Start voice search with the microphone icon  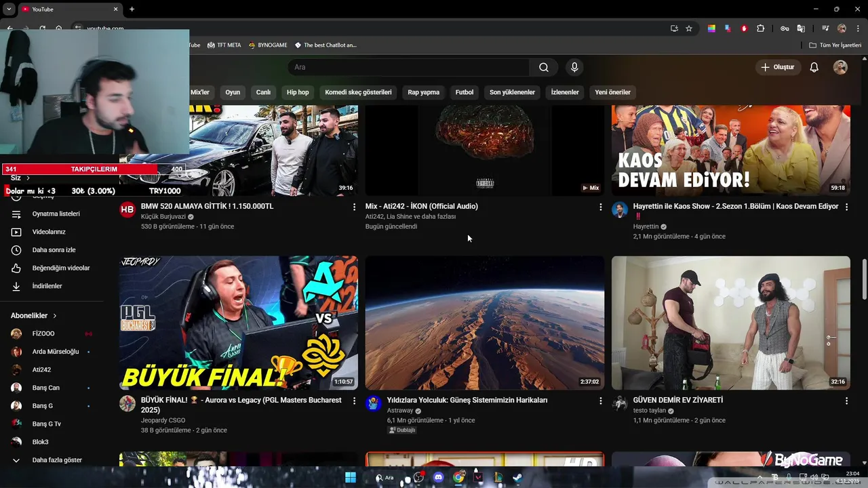tap(574, 67)
